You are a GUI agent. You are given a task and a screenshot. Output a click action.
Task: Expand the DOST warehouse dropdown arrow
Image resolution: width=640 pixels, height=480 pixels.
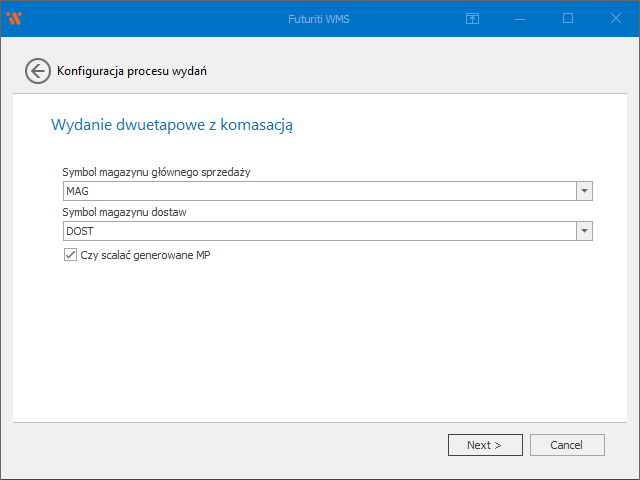pyautogui.click(x=584, y=231)
